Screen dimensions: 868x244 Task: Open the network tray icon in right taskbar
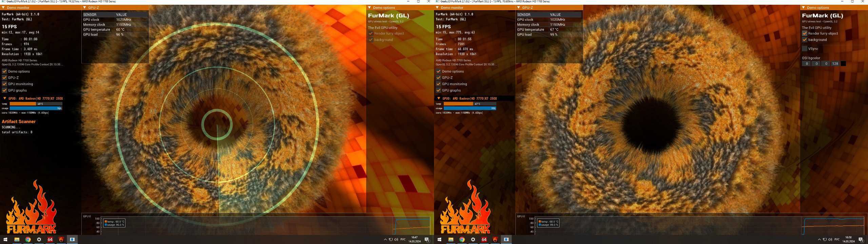pyautogui.click(x=825, y=240)
